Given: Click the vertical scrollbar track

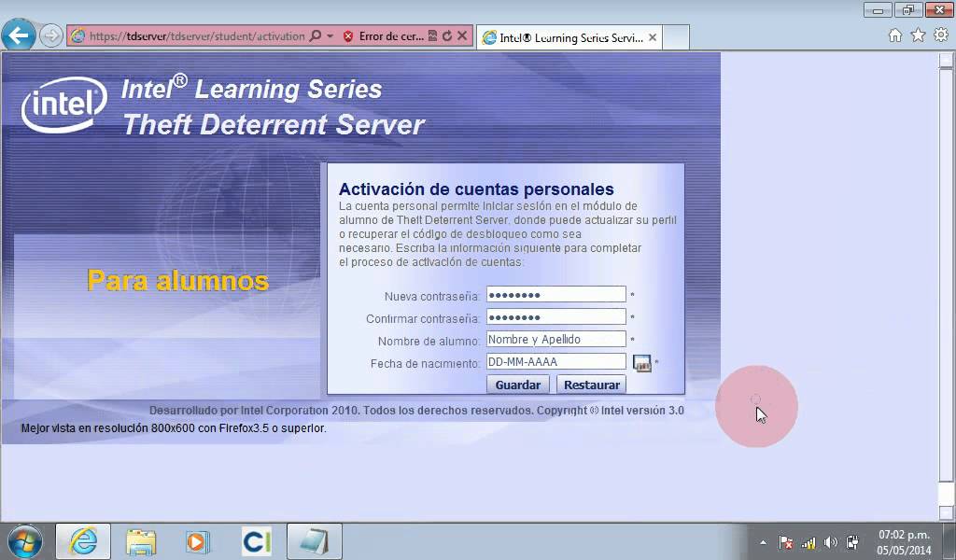Looking at the screenshot, I should [947, 287].
